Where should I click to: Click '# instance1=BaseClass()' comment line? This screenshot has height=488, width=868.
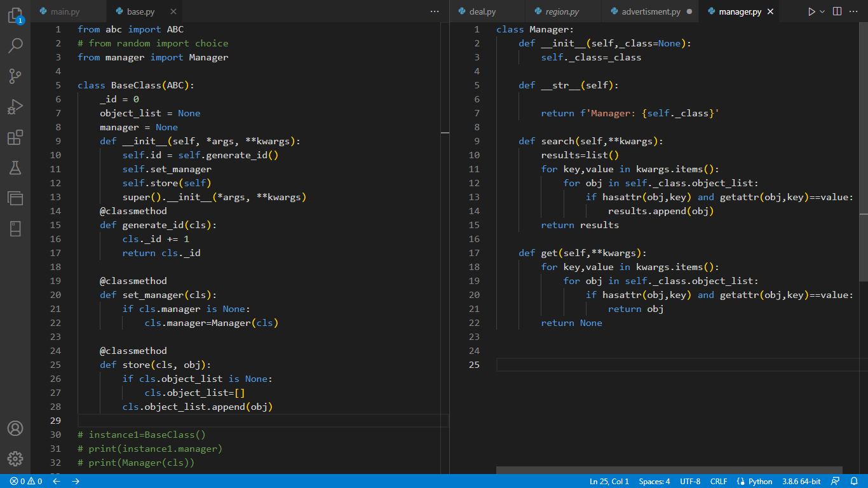pyautogui.click(x=142, y=435)
